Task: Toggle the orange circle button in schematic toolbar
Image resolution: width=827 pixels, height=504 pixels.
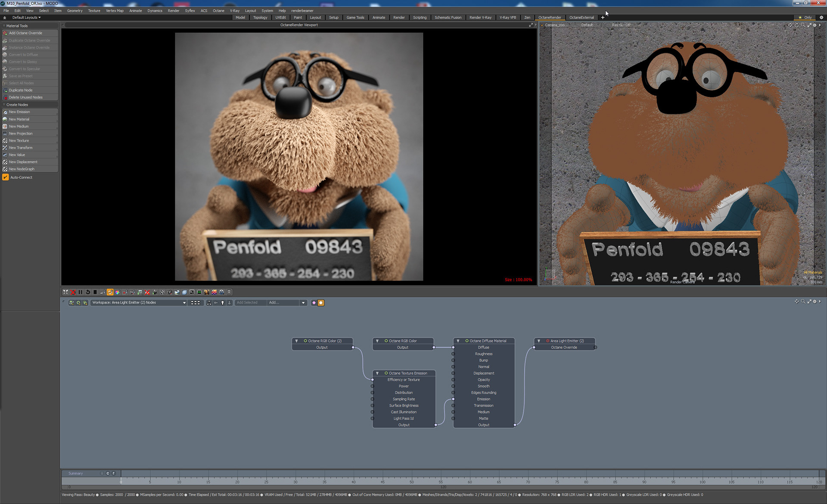Action: pos(321,303)
